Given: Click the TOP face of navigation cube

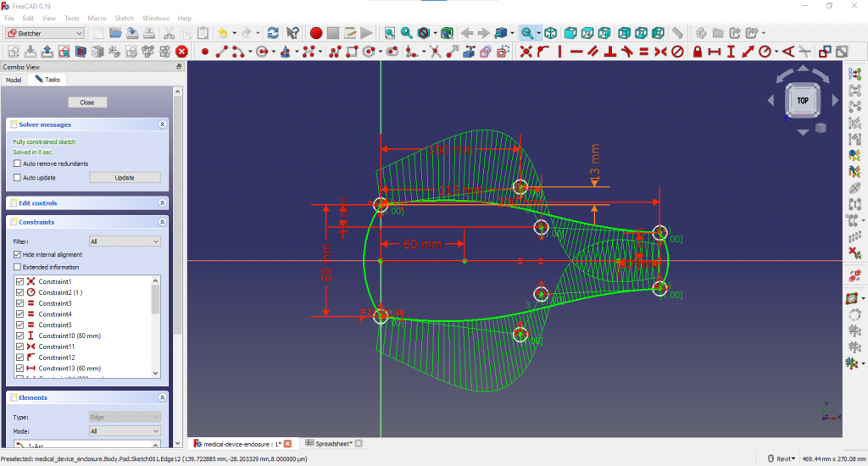Looking at the screenshot, I should 802,100.
